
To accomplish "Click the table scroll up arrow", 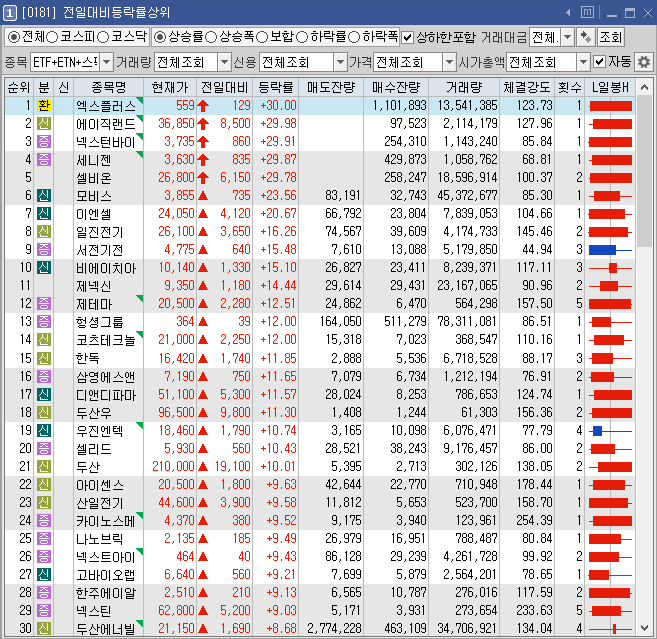I will [x=644, y=87].
